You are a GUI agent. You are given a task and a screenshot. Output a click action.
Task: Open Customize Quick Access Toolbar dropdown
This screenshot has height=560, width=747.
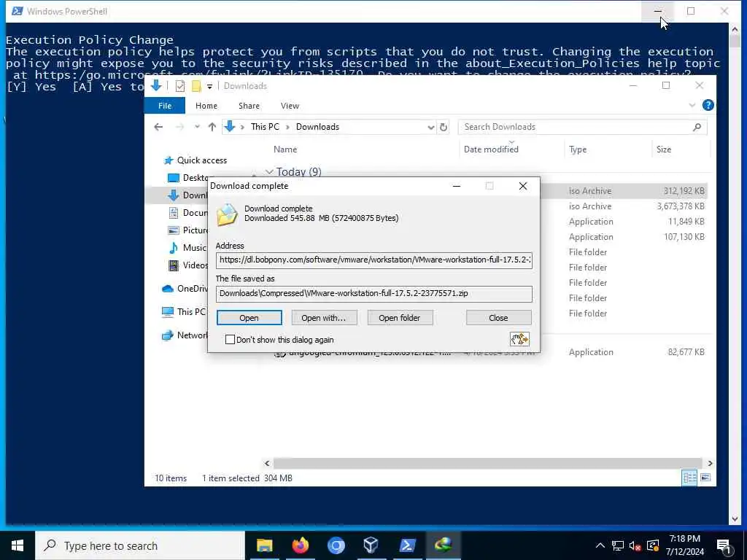(x=209, y=87)
